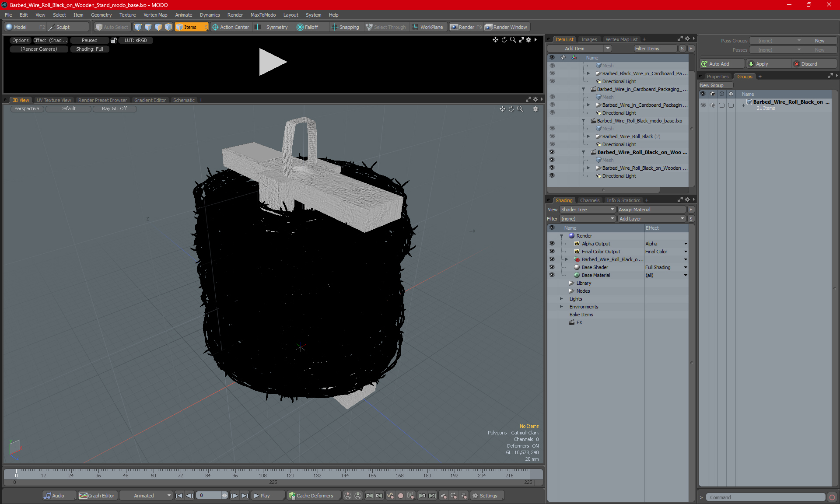840x504 pixels.
Task: Click the Assign Material button
Action: tap(652, 210)
